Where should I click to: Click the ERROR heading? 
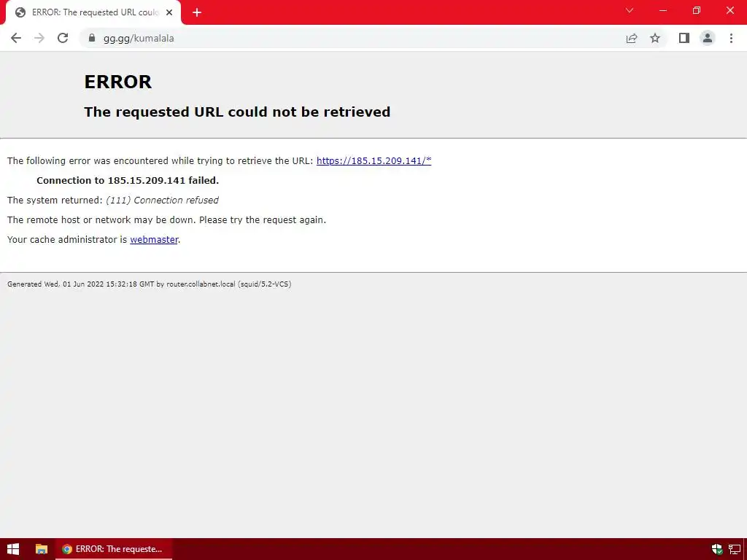pos(117,82)
